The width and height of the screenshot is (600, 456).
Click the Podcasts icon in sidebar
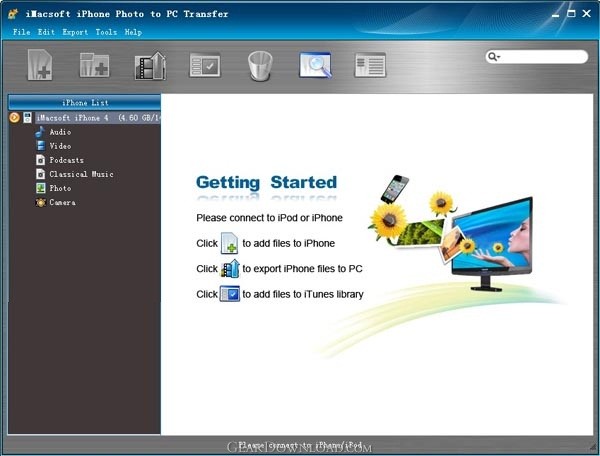40,160
